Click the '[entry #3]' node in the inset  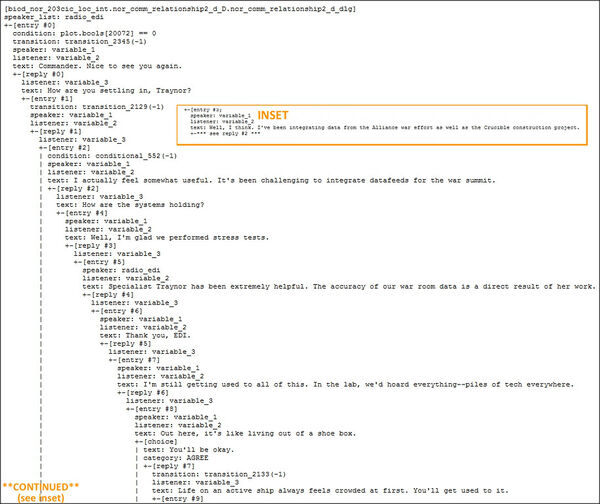203,110
